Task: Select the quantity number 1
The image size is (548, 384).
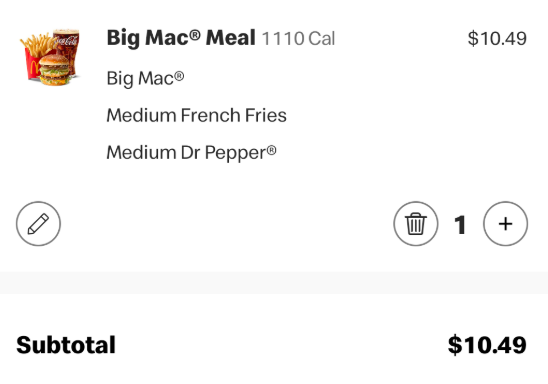Action: [x=460, y=224]
